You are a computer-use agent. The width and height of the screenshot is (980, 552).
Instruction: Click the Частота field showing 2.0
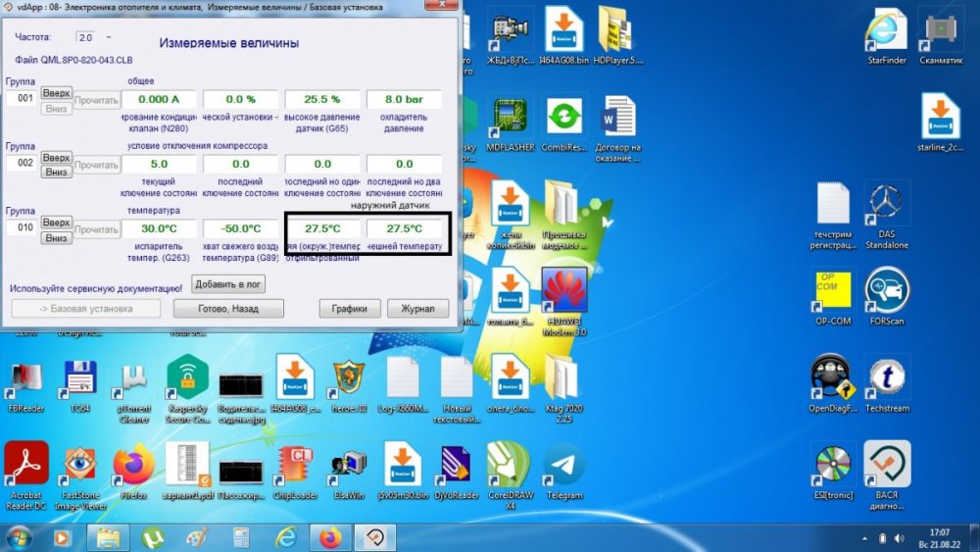pyautogui.click(x=85, y=37)
